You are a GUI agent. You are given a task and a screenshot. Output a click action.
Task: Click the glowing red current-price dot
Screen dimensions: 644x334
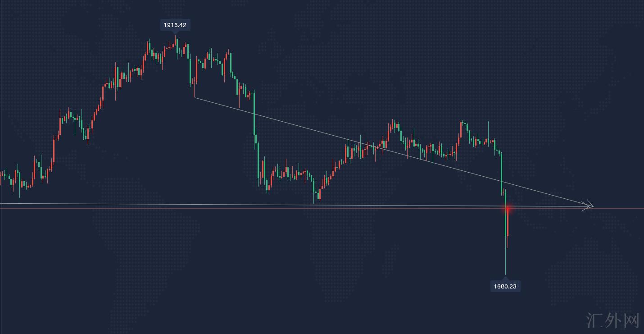tap(508, 208)
